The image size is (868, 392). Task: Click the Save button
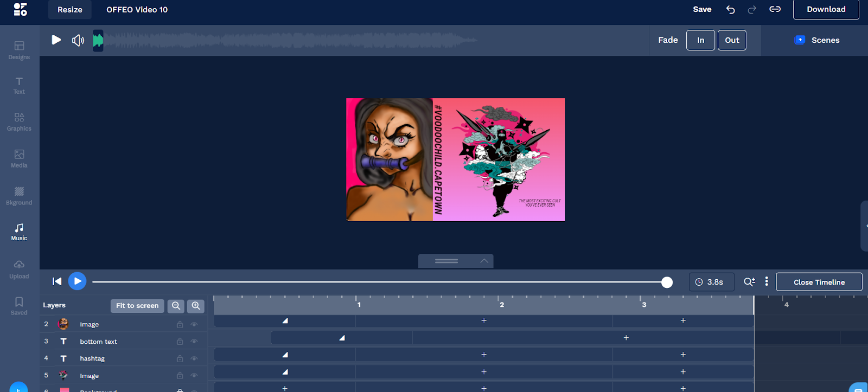pos(702,9)
